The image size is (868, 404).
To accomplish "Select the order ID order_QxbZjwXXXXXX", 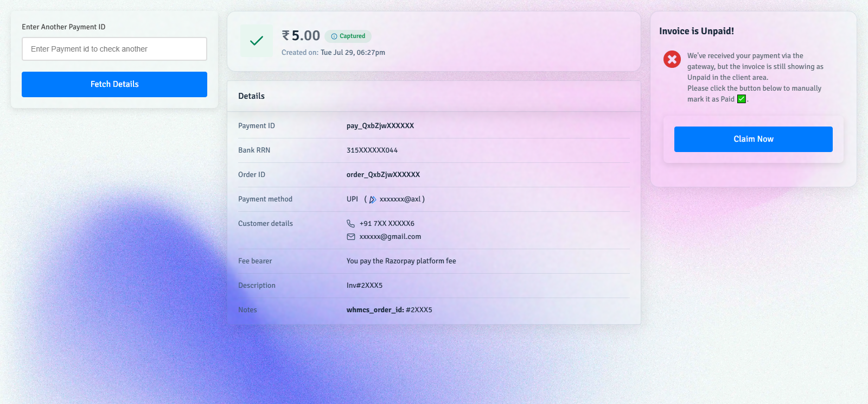I will click(x=383, y=175).
